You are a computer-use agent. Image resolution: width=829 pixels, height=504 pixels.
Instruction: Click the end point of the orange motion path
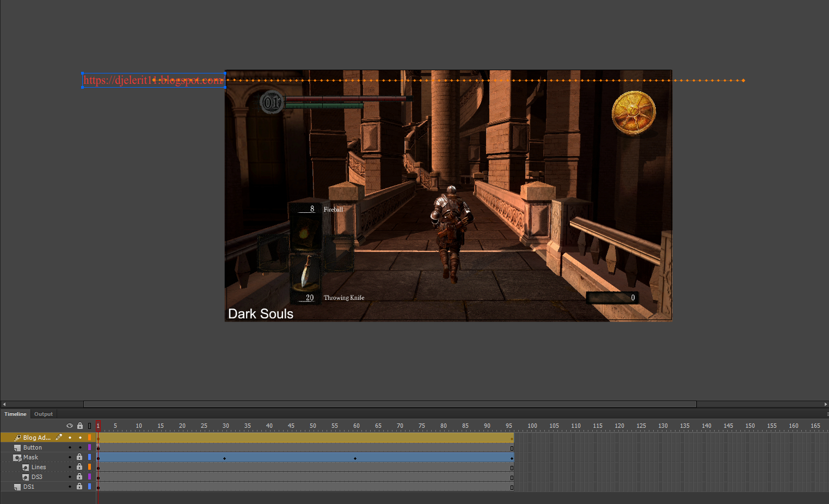click(x=744, y=81)
